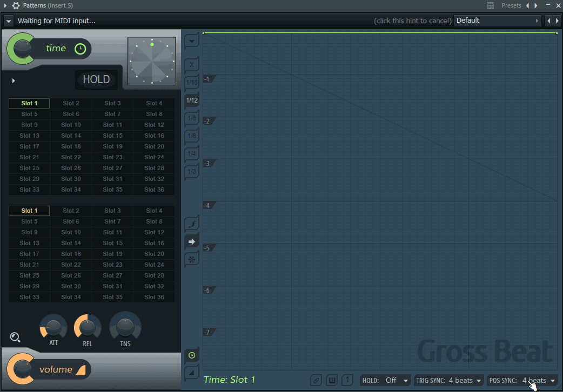Screen dimensions: 563x392
Task: Set grid snap to 1/12
Action: [192, 100]
